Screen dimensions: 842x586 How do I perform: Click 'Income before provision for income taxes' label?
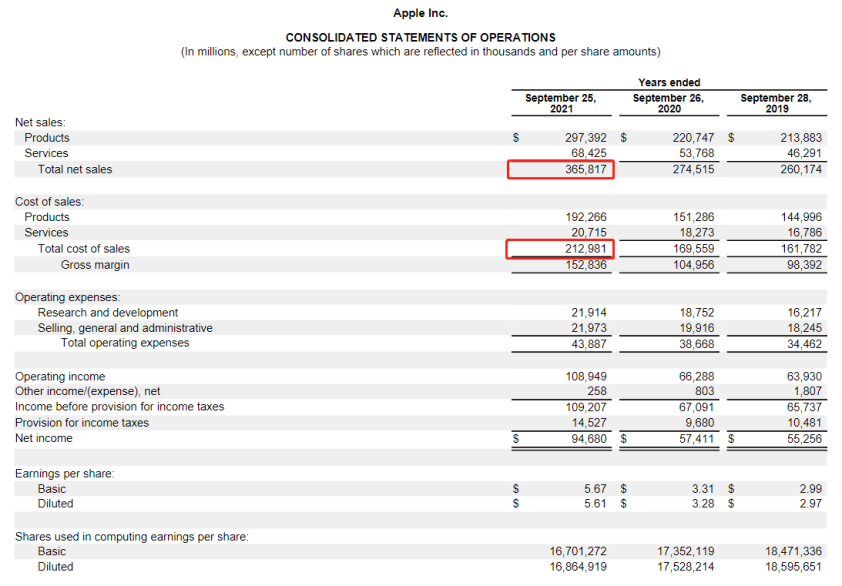(120, 407)
